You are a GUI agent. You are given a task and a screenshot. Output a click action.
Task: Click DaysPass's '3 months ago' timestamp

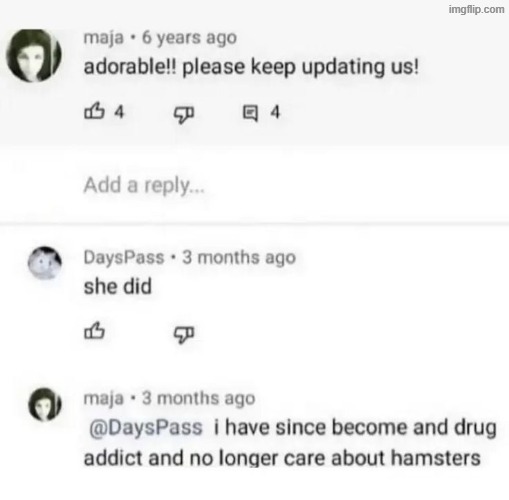[239, 257]
